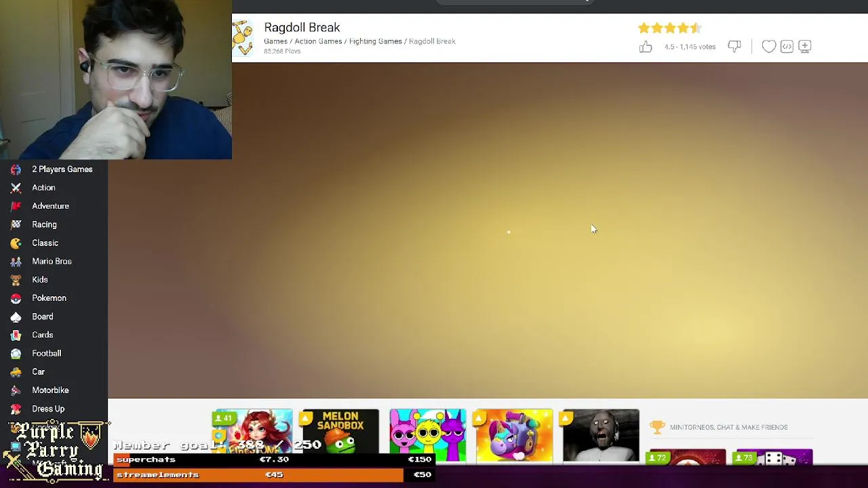Go to Car games category
868x488 pixels.
pos(38,372)
